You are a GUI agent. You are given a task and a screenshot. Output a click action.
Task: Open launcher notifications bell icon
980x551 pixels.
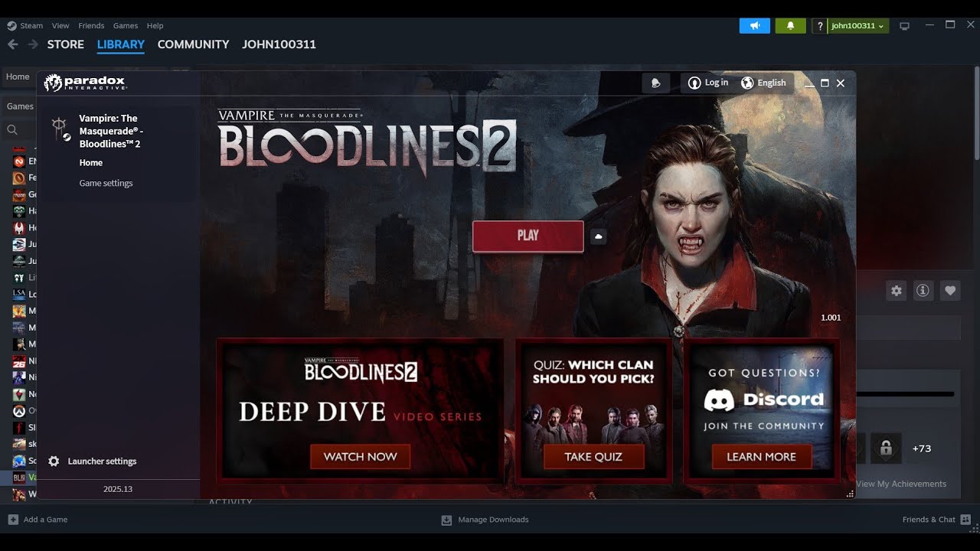[x=656, y=83]
